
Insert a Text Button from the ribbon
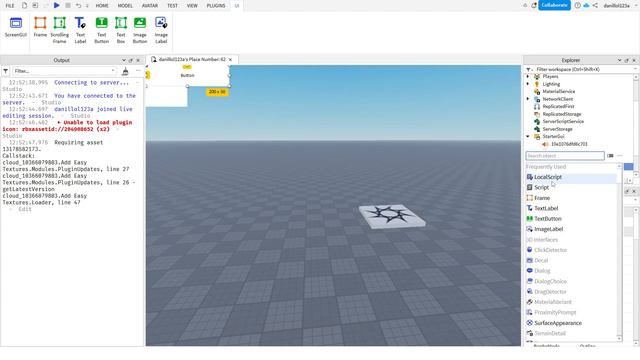coord(102,30)
